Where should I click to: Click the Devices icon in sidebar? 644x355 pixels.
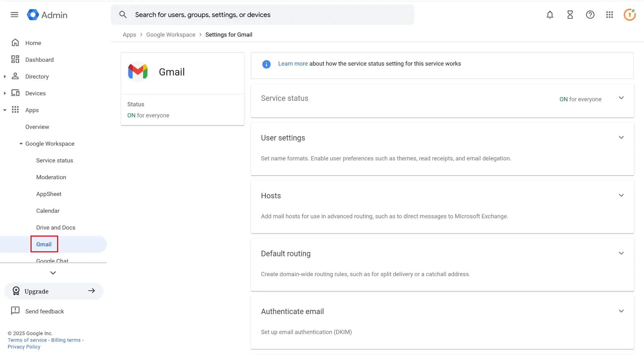point(15,93)
